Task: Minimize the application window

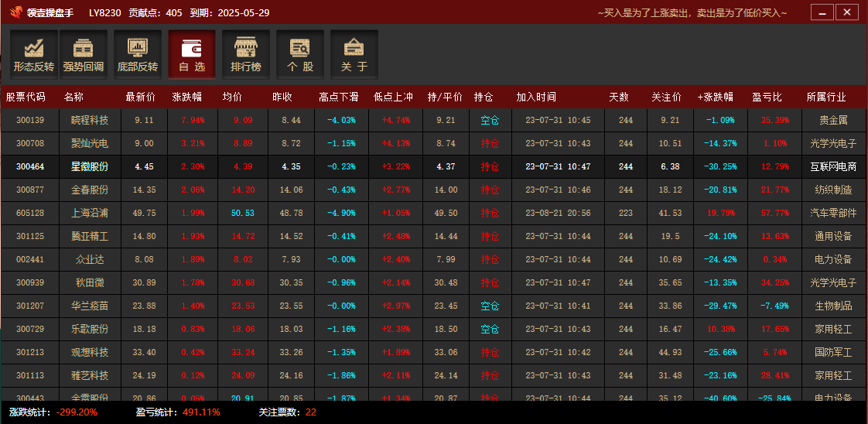Action: tap(822, 12)
